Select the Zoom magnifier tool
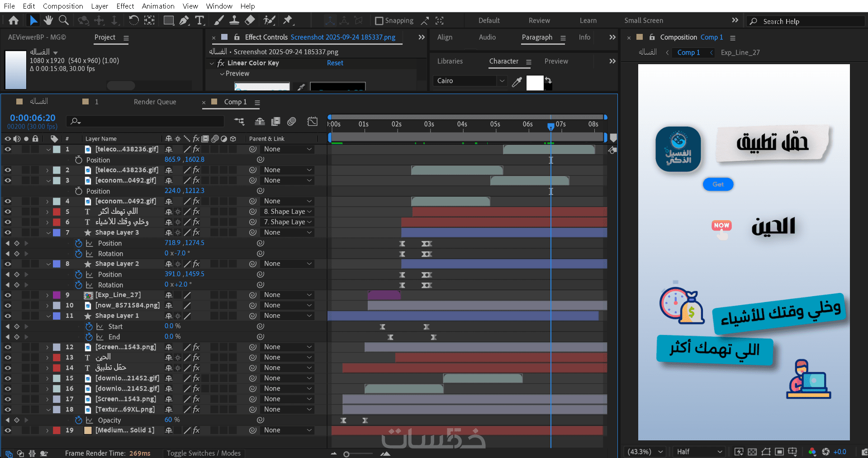 tap(64, 20)
